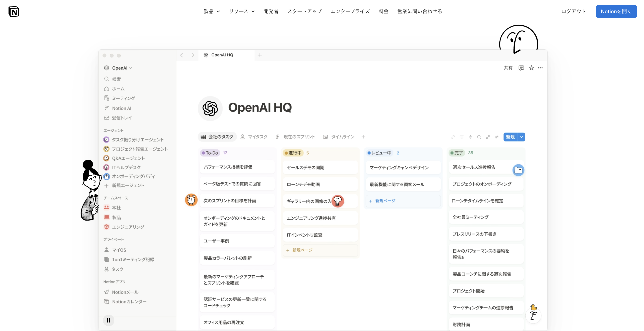Image resolution: width=644 pixels, height=331 pixels.
Task: Switch to the 現在のスプリント tab
Action: pyautogui.click(x=296, y=137)
